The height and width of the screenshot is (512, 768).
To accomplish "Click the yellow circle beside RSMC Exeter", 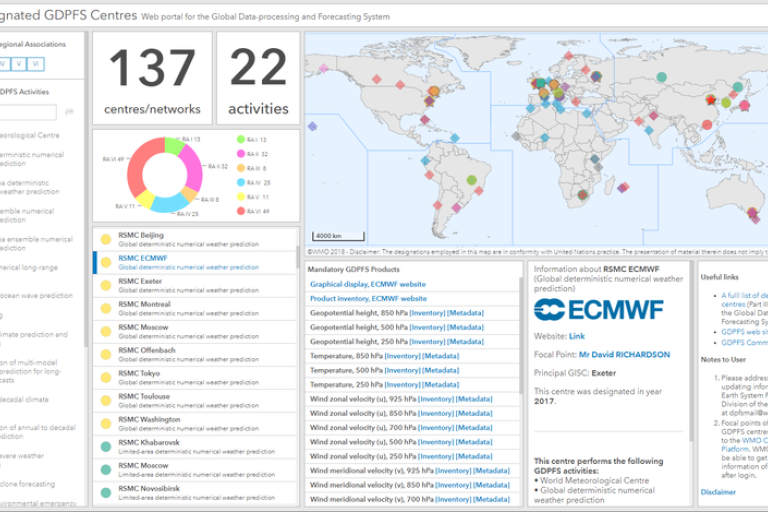I will tap(106, 286).
